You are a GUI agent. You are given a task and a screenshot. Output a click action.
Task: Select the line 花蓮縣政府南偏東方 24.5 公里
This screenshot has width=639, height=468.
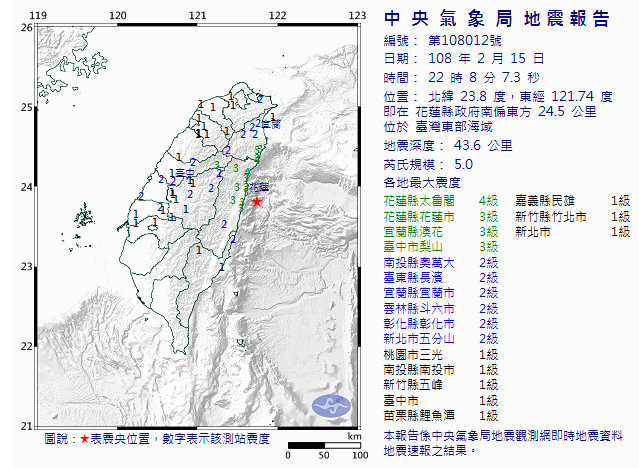click(x=506, y=111)
